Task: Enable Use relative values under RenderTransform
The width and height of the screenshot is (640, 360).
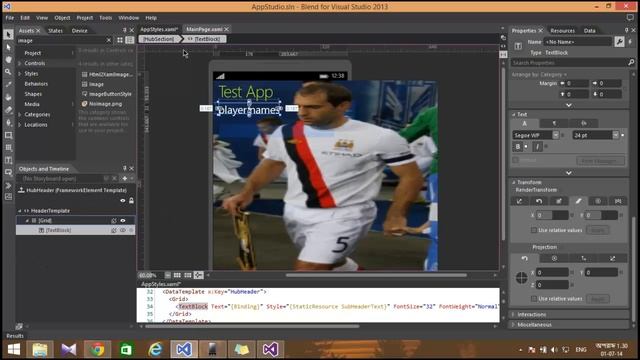Action: pos(533,230)
